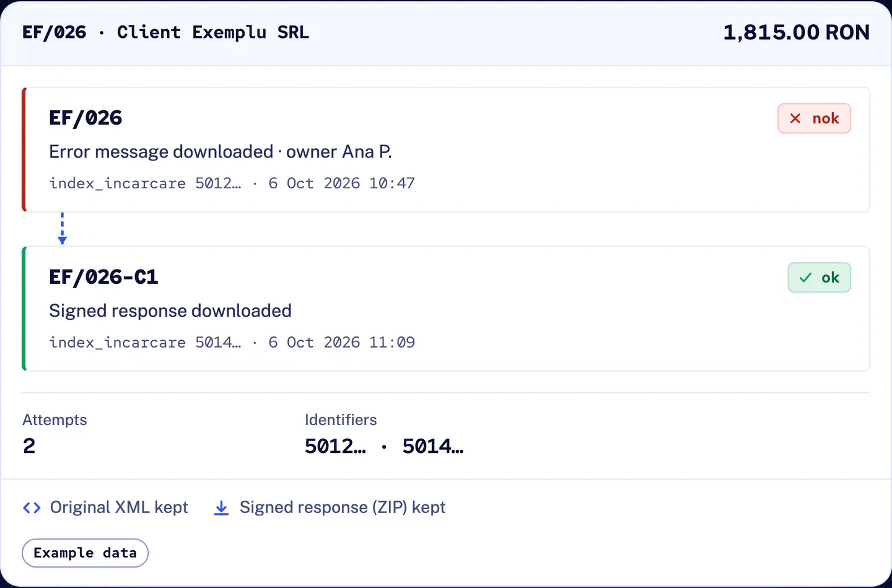Click the download icon for Signed response ZIP
This screenshot has height=588, width=892.
(221, 508)
